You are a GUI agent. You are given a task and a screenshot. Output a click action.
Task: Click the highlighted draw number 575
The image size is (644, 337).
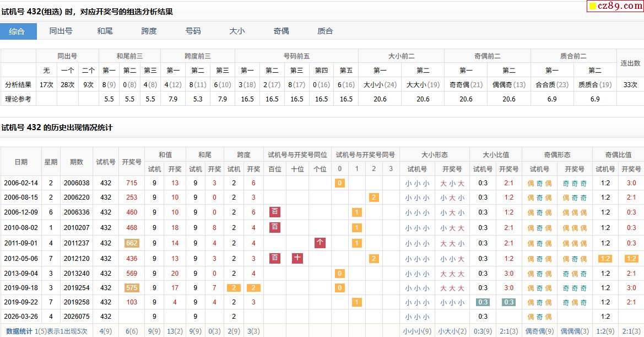click(132, 288)
